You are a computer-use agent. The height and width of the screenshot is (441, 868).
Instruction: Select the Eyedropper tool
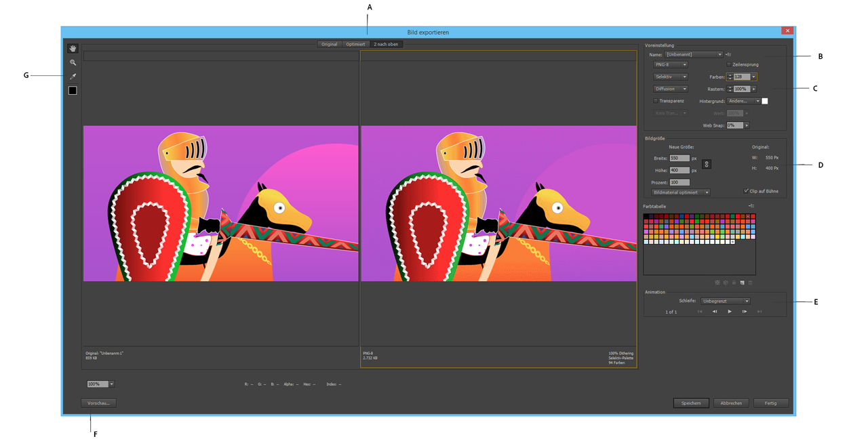point(73,77)
